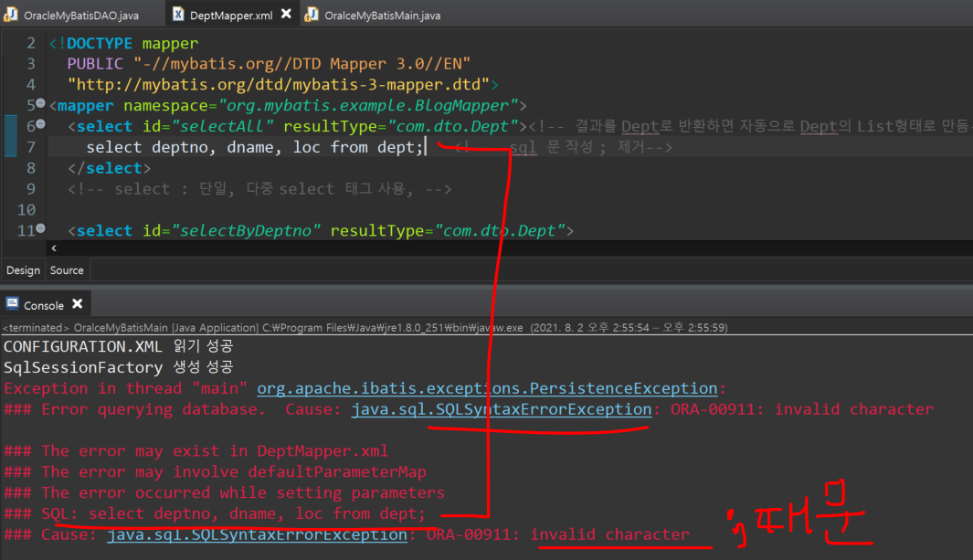Click the console line 'occurred while setting parameters'
Viewport: 973px width, 560px height.
pos(224,493)
